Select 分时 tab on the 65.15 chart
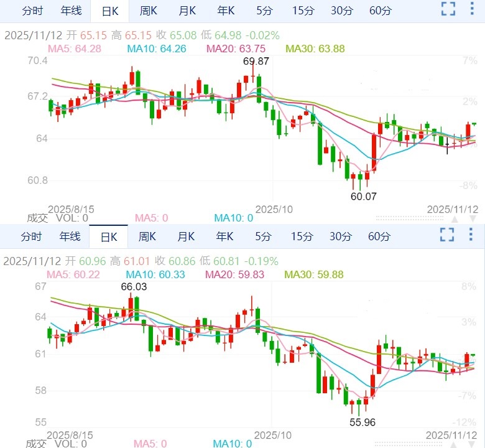This screenshot has height=448, width=485. point(32,11)
